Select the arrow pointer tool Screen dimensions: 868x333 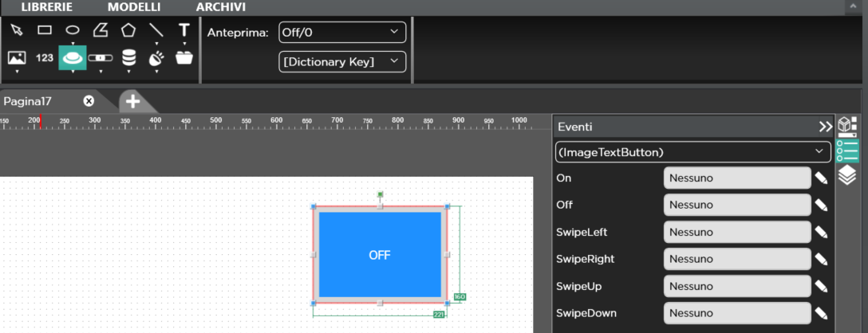(x=17, y=30)
